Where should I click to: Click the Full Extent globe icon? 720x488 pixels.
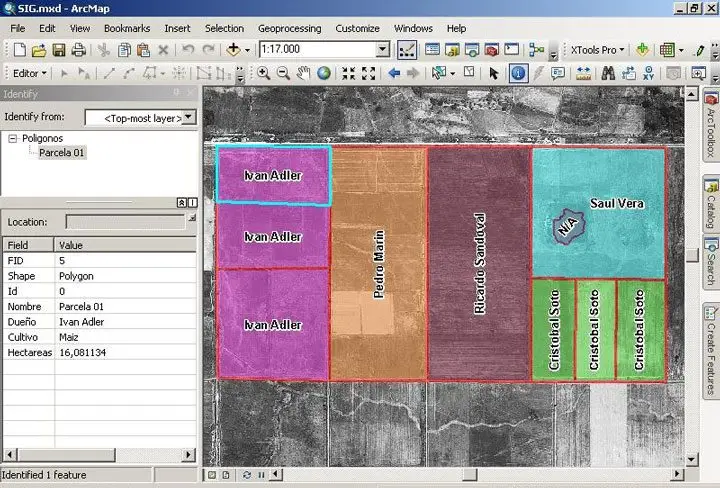pos(323,73)
